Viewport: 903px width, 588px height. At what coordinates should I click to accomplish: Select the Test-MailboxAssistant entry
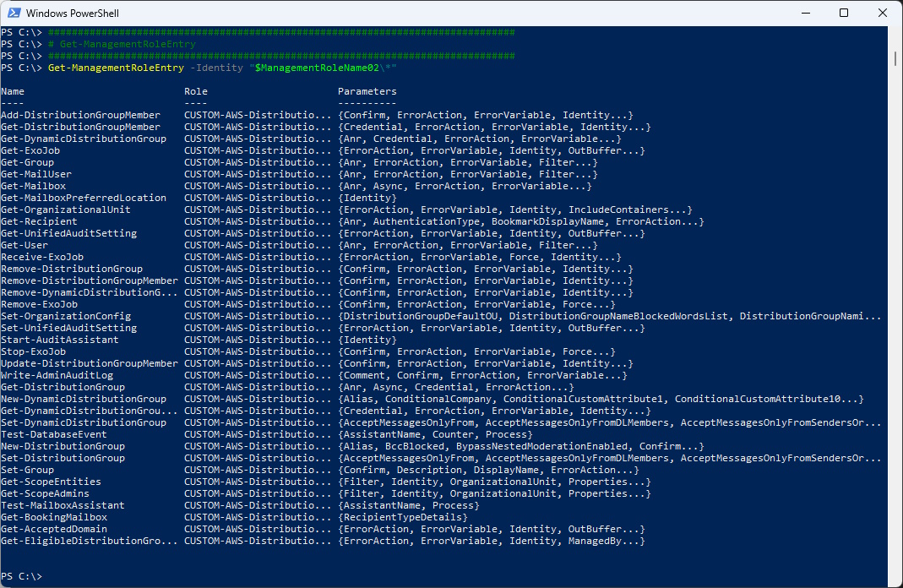point(63,505)
